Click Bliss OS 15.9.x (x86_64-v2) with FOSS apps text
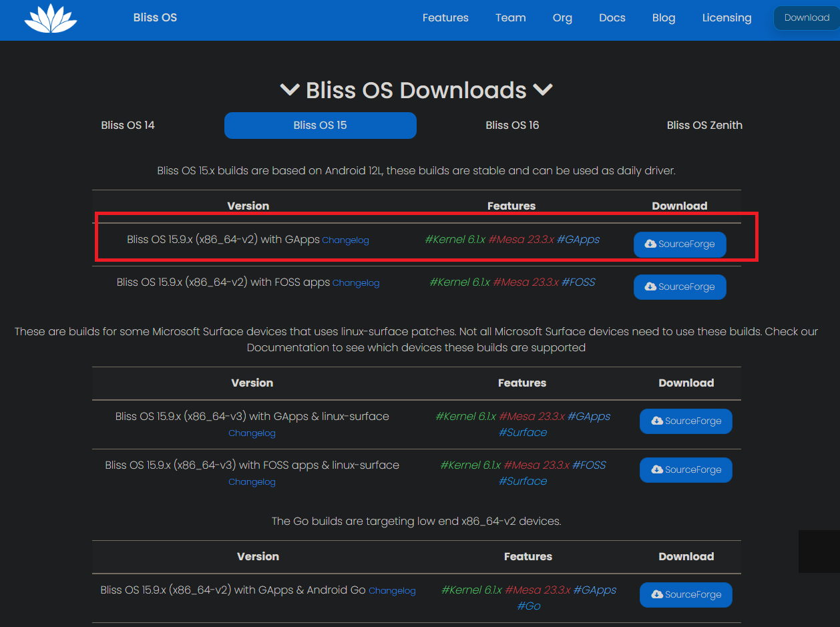Image resolution: width=840 pixels, height=627 pixels. tap(223, 282)
